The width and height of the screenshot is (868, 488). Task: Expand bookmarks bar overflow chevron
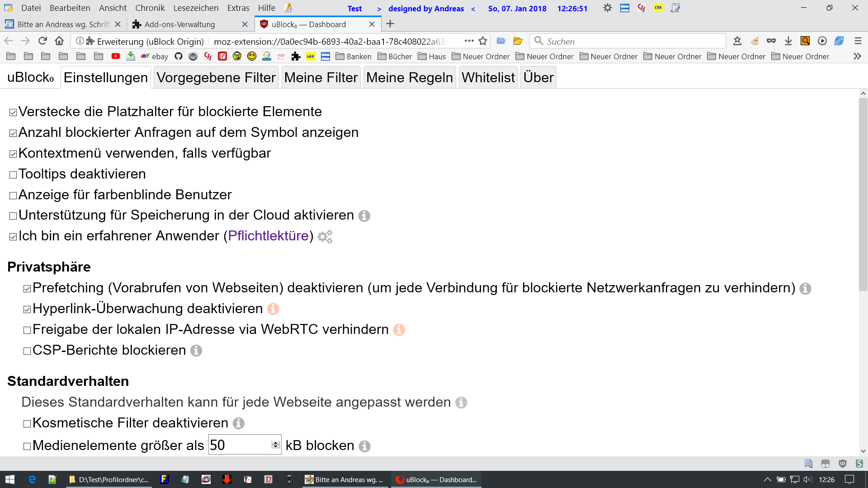(857, 56)
